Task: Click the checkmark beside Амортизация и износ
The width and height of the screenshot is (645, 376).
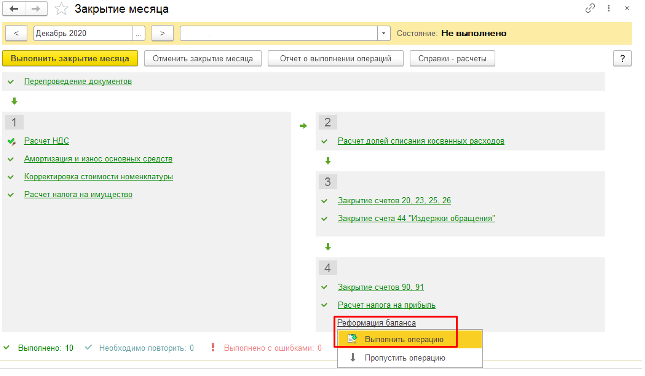Action: tap(11, 159)
